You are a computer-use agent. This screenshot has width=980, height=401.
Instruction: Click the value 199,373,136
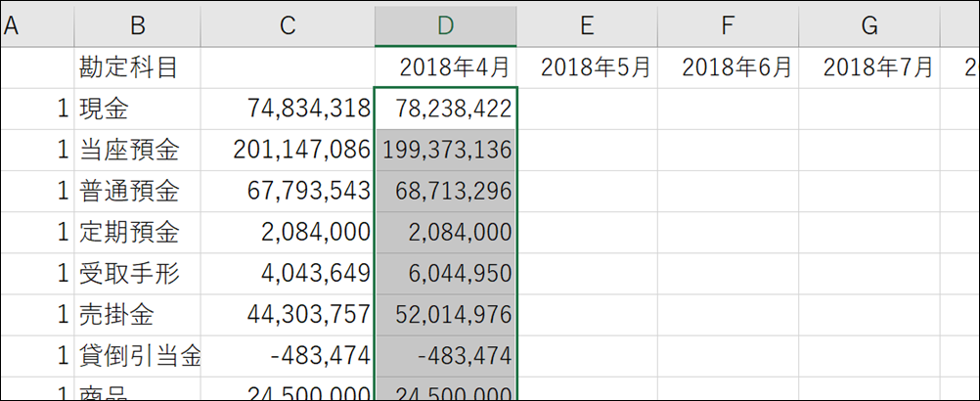(x=446, y=150)
